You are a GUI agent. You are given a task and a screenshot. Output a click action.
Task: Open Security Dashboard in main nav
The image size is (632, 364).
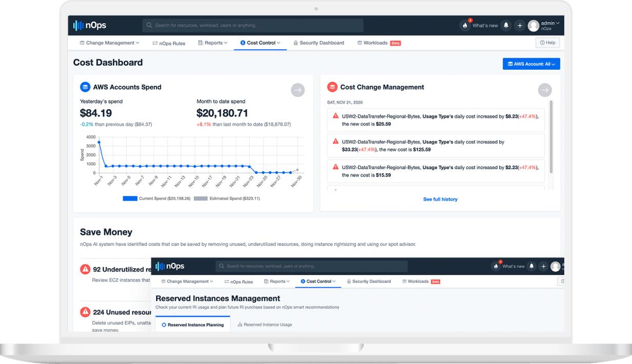click(319, 43)
